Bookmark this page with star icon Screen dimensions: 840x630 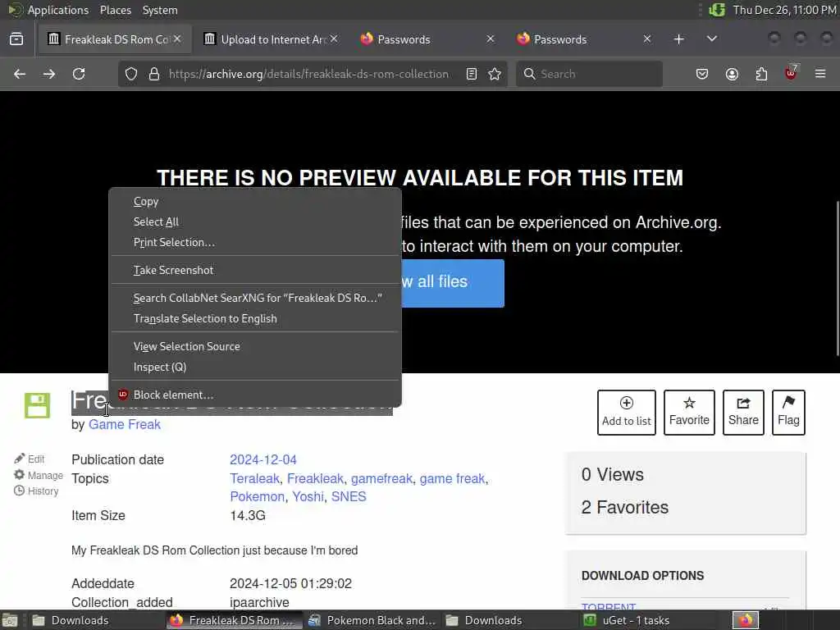(495, 74)
